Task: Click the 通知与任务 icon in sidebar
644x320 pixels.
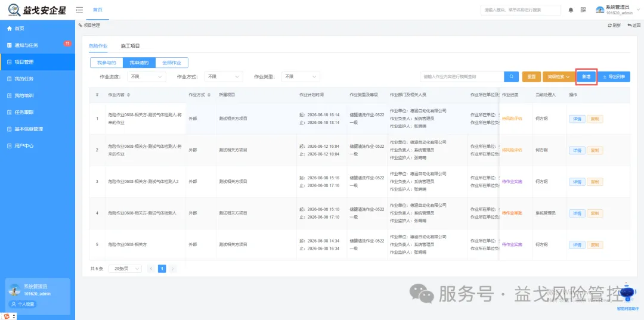Action: 10,45
